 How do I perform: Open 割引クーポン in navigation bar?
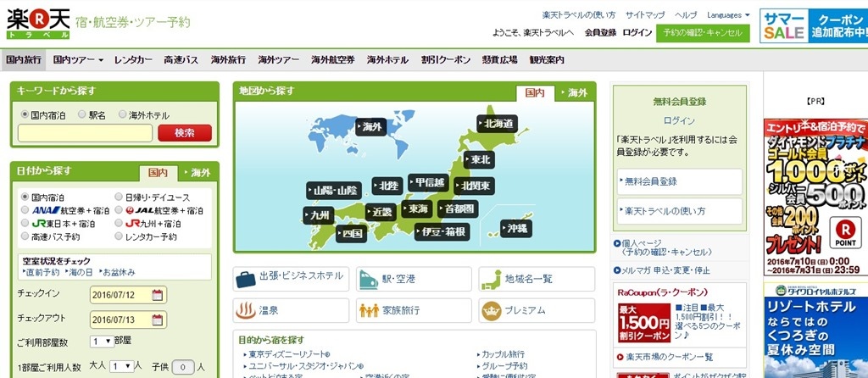point(446,60)
